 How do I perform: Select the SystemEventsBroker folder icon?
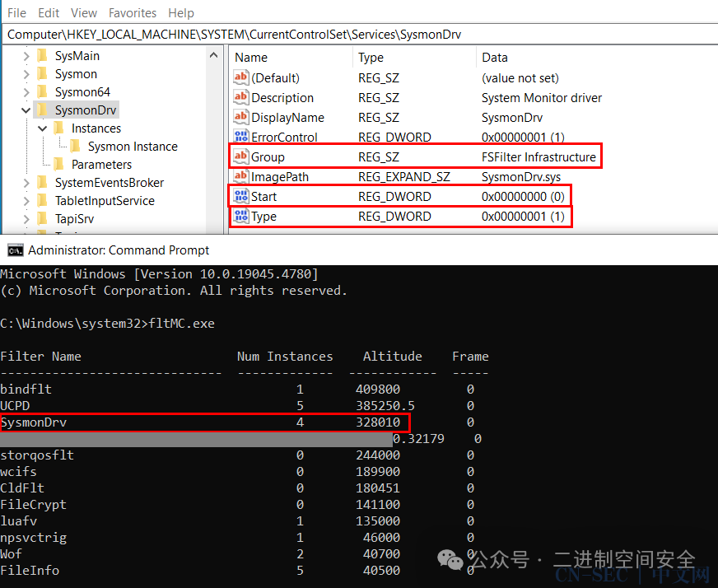42,182
